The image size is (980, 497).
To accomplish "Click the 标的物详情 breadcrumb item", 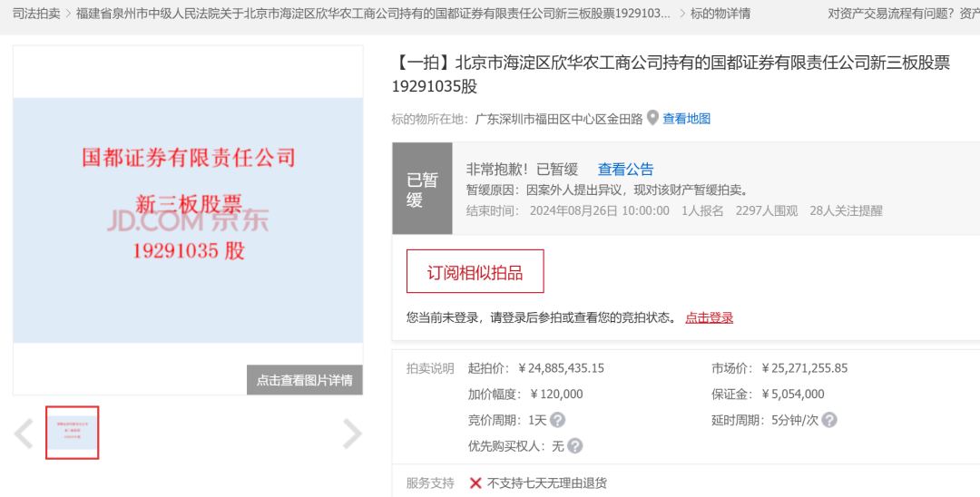I will [x=720, y=13].
